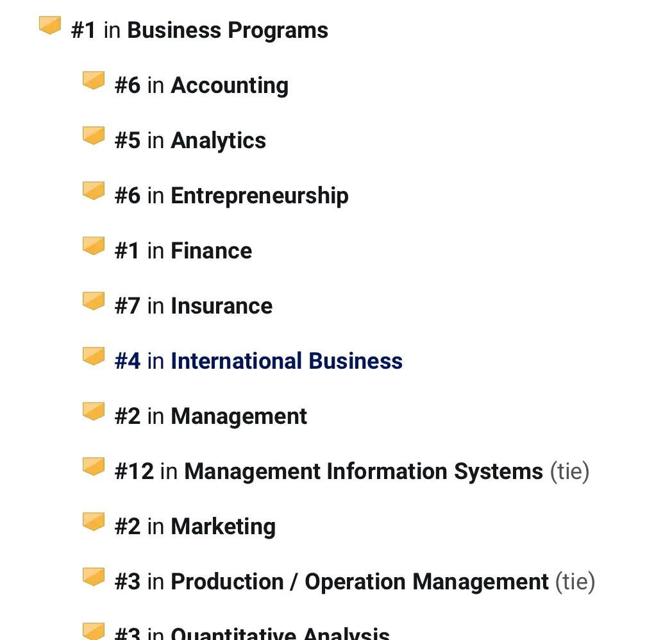
Task: Click the badge icon next to Insurance
Action: coord(94,301)
